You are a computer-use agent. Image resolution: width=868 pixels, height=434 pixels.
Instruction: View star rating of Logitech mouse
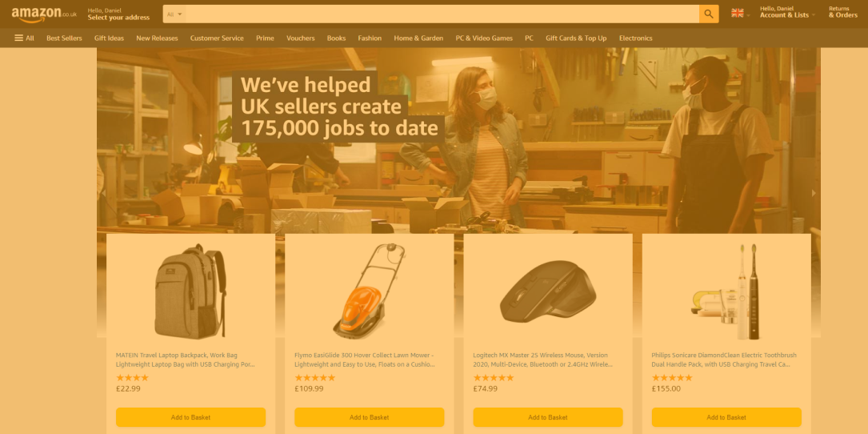pos(494,377)
